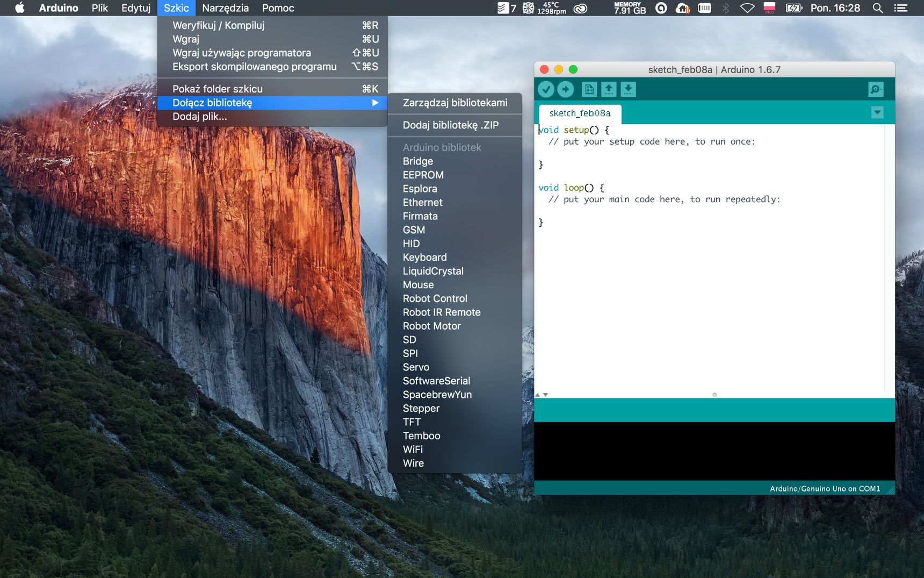Click the Upload arrow toolbar button
924x578 pixels.
tap(565, 89)
